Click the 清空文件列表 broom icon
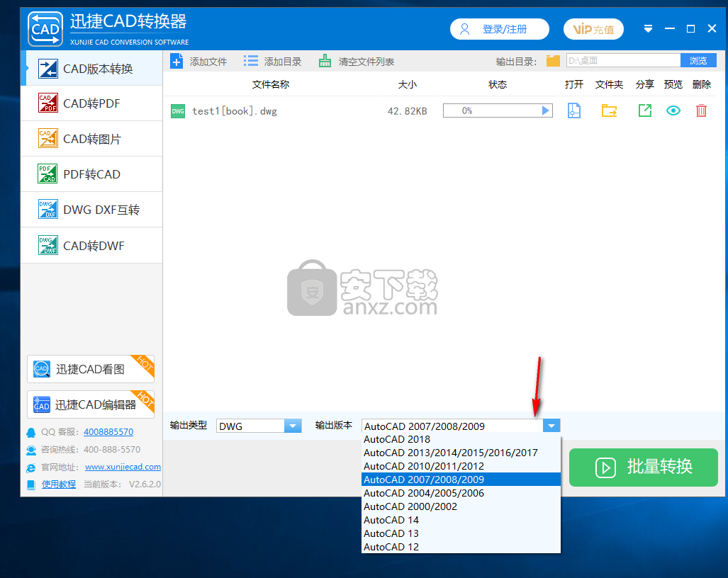 tap(325, 61)
